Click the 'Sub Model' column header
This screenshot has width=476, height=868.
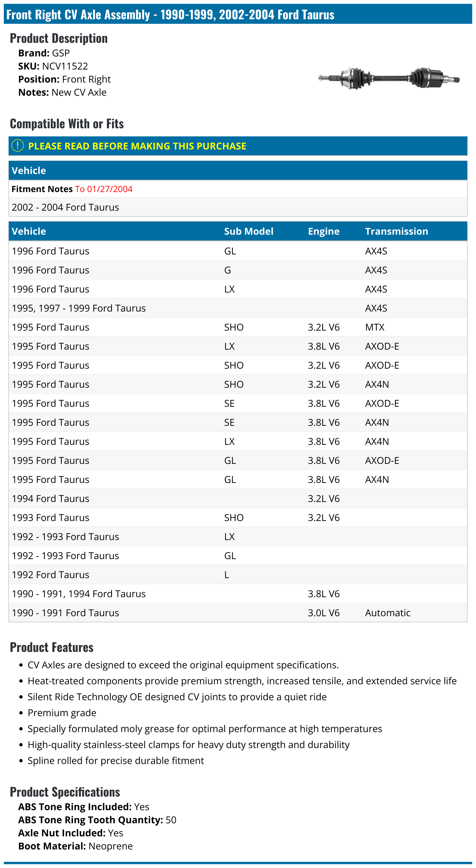pos(249,231)
